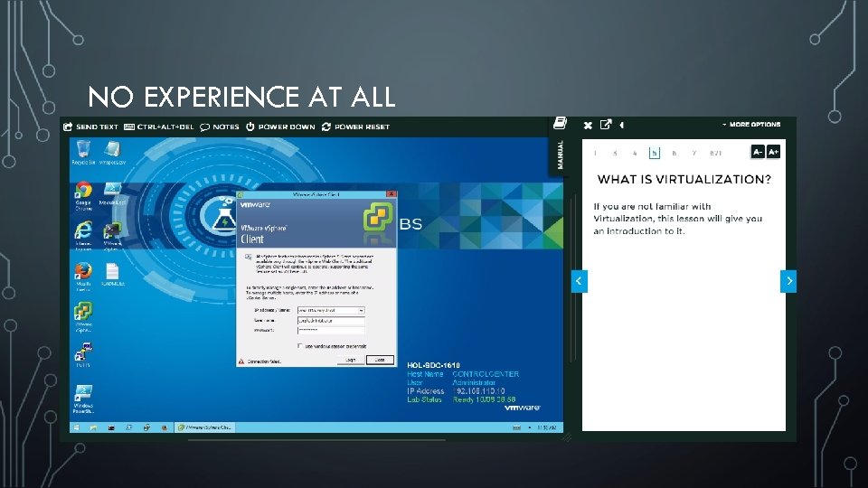Close the vSphere Client window with X
The height and width of the screenshot is (488, 868).
(x=392, y=194)
